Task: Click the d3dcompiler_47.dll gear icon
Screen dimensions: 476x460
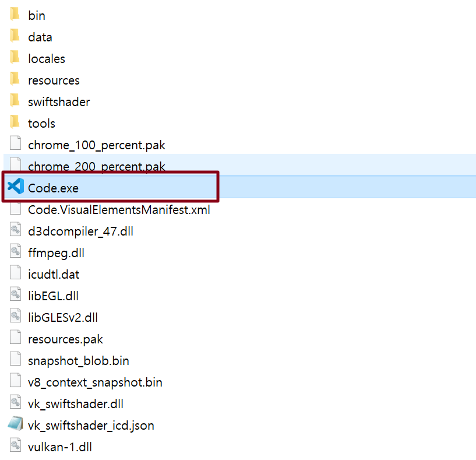Action: point(15,229)
